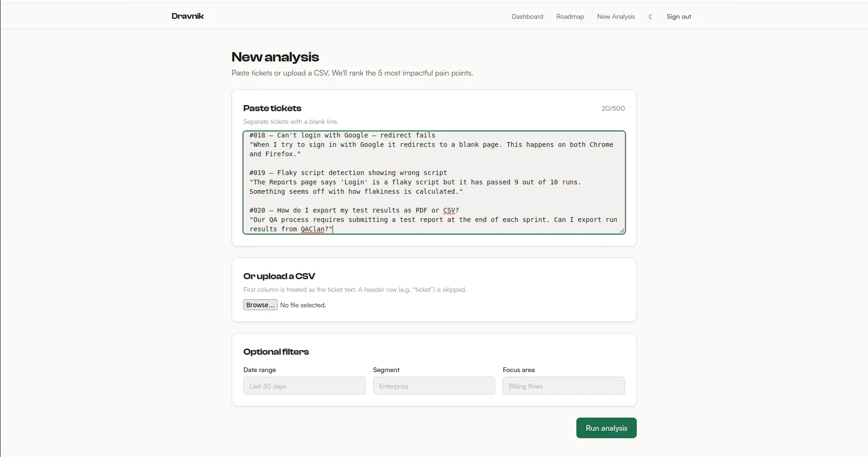Click inside the paste tickets textarea
Screen dimensions: 868x457
tap(434, 183)
